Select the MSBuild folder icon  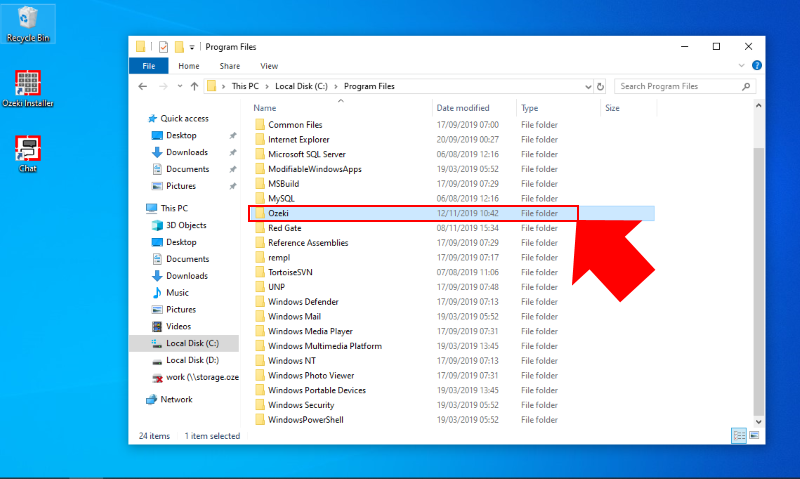click(260, 184)
